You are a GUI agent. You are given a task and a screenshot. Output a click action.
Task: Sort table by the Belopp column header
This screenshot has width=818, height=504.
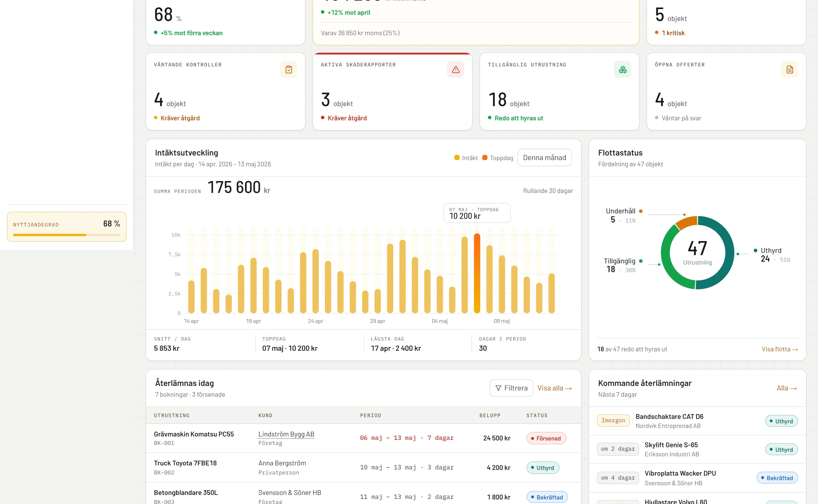click(x=490, y=415)
